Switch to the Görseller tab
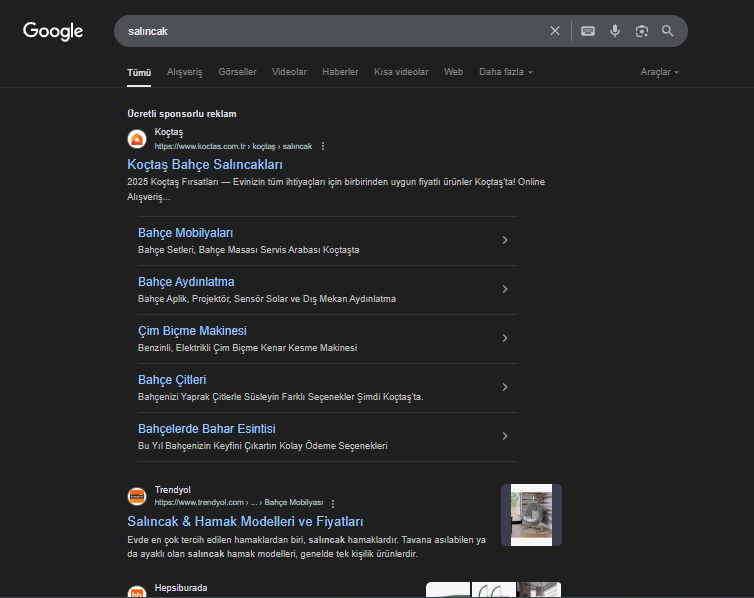 [237, 72]
